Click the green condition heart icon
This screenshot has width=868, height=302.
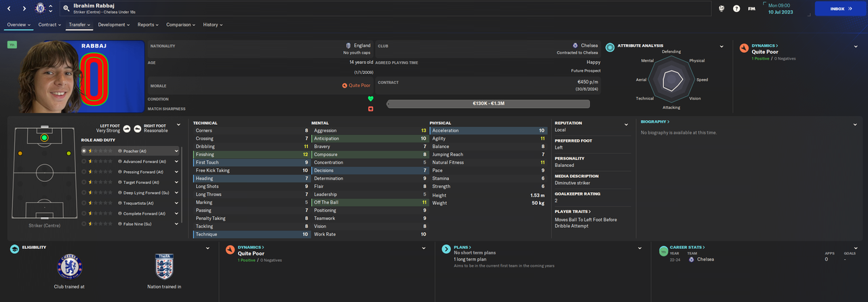(370, 98)
